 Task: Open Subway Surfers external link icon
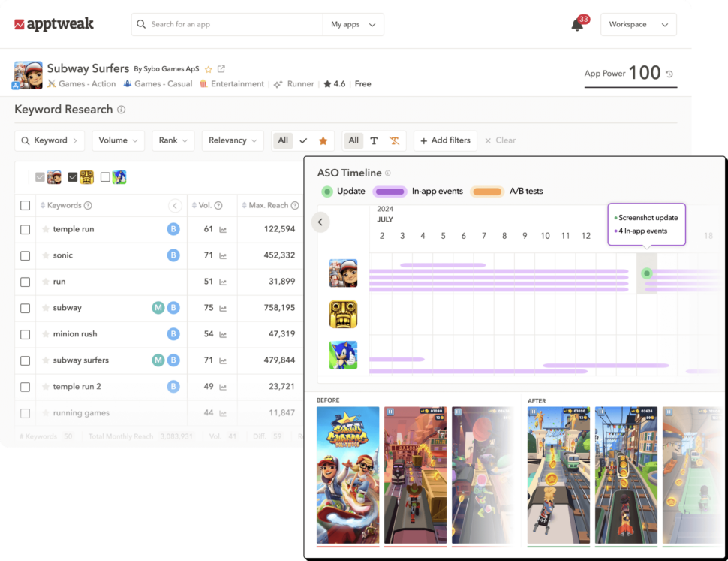221,69
